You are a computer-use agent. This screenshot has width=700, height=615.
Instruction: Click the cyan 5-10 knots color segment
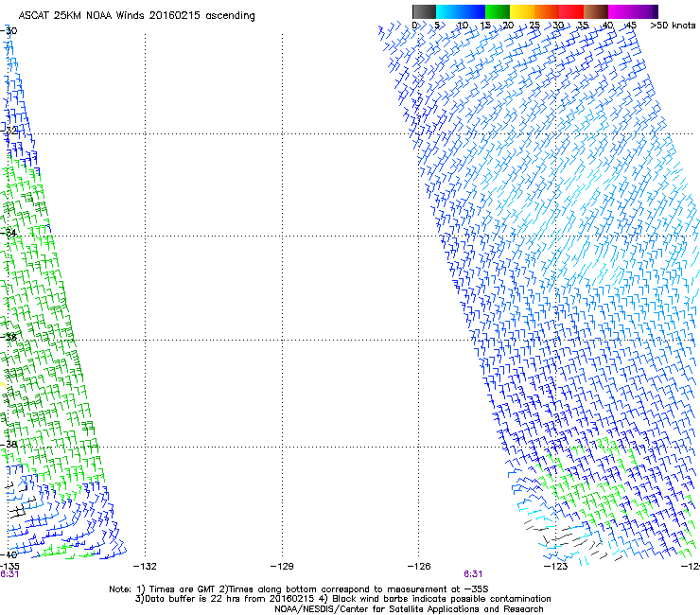448,11
